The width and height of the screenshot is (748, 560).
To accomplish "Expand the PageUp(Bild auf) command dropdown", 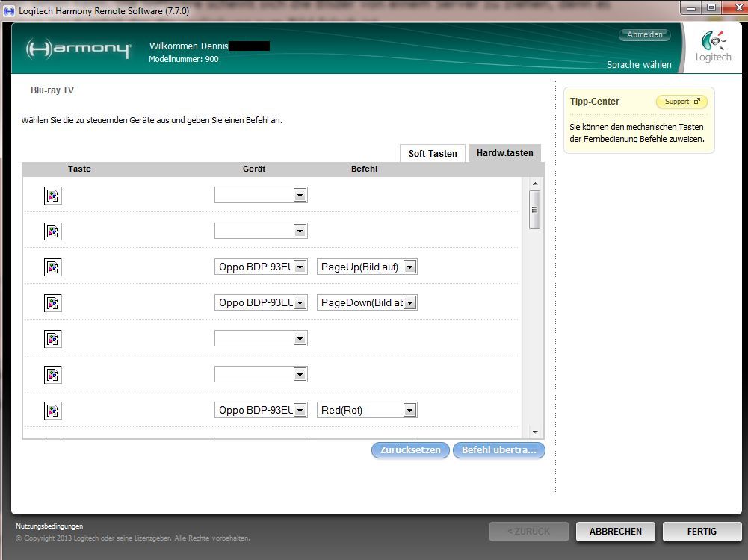I will pyautogui.click(x=367, y=267).
